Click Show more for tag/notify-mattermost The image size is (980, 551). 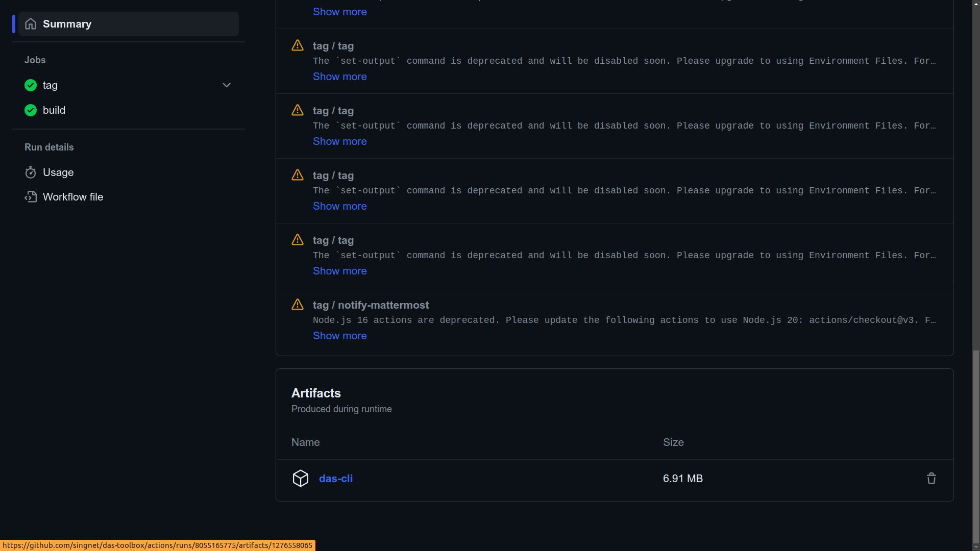(x=340, y=336)
